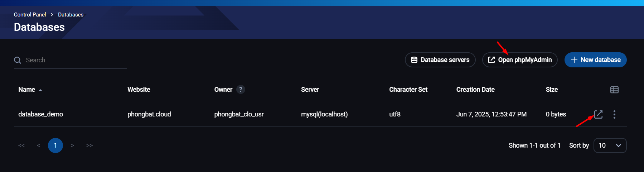Go to the previous page
This screenshot has height=172, width=644.
38,145
